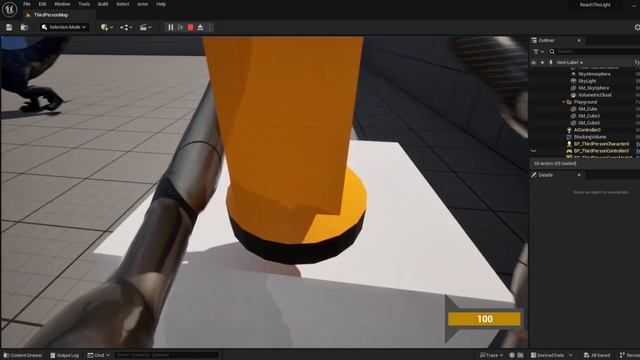Open the Blueprints toolbar dropdown
Screen dimensions: 640x360
coord(126,27)
